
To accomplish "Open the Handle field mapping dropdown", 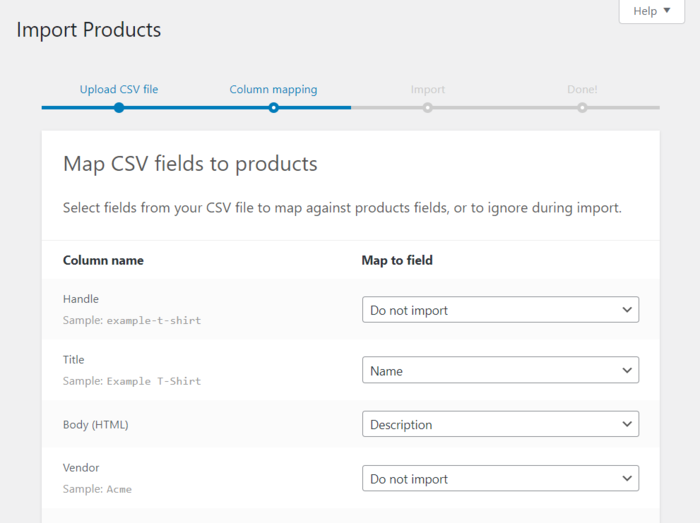I will [x=500, y=310].
